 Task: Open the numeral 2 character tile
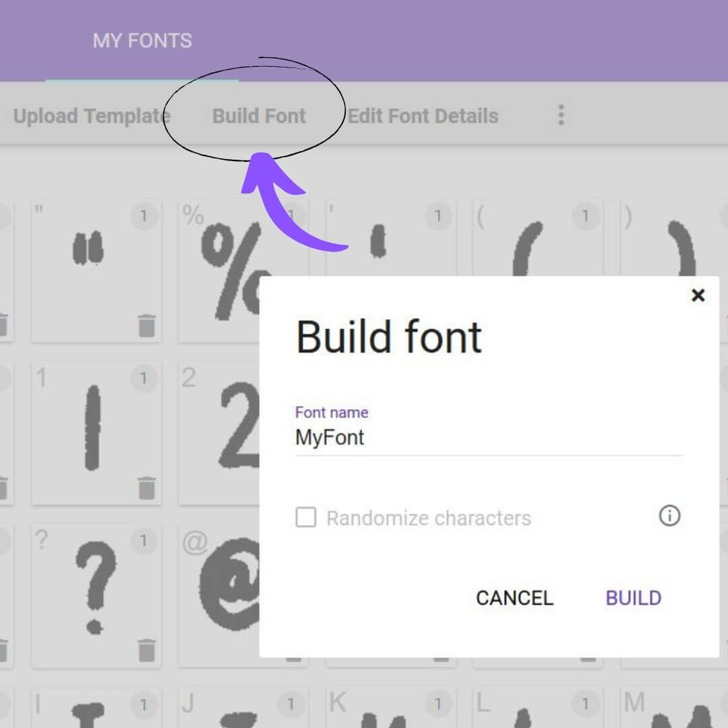click(216, 431)
